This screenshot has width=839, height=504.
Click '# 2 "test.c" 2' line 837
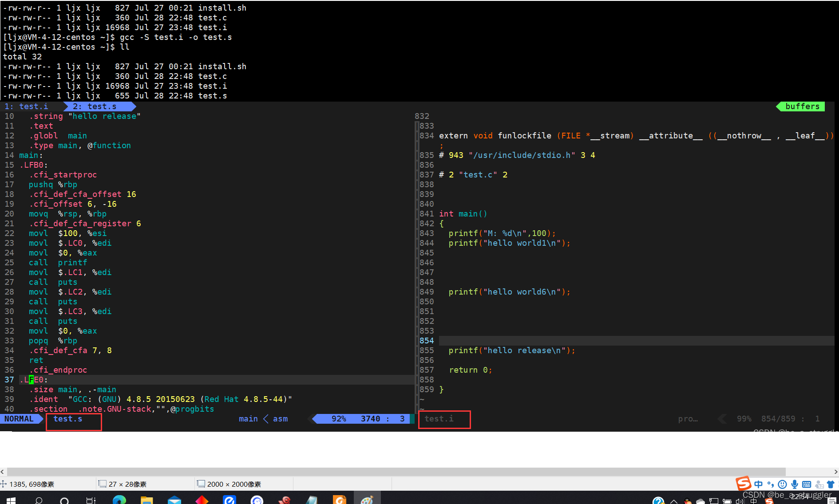pos(473,175)
